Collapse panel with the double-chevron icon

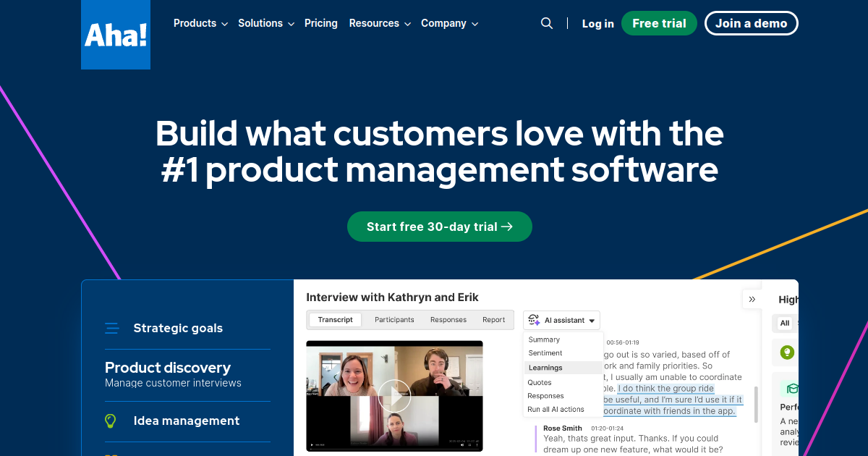coord(752,299)
